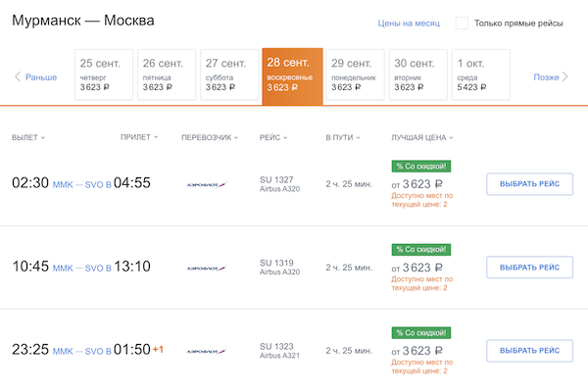
Task: Open the Перевозчик filter dropdown
Action: point(210,137)
